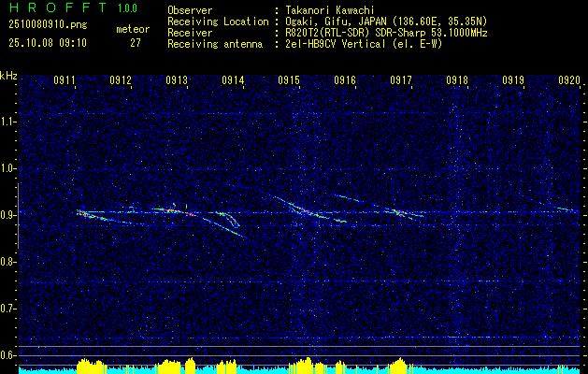This screenshot has width=588, height=374.
Task: Click the 0915 time marker
Action: point(289,80)
